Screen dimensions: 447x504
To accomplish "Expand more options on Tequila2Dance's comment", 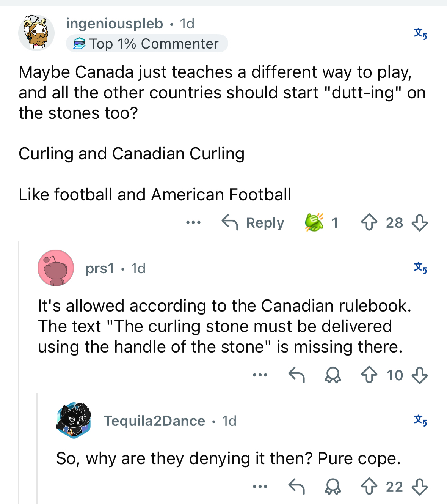I will click(260, 487).
